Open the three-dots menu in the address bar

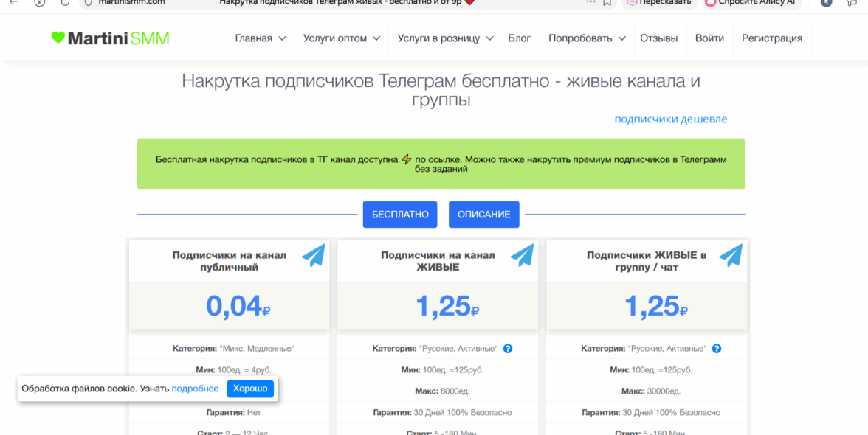pyautogui.click(x=590, y=2)
